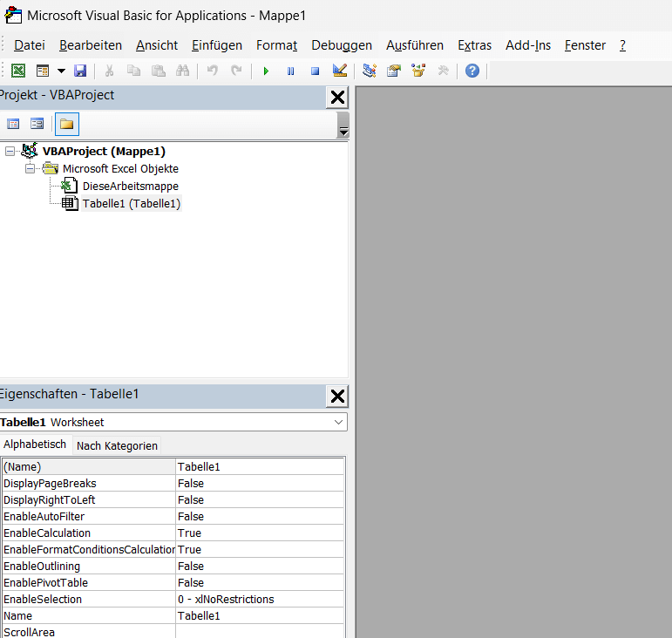Open the Debuggen menu
The height and width of the screenshot is (638, 672).
pos(342,45)
